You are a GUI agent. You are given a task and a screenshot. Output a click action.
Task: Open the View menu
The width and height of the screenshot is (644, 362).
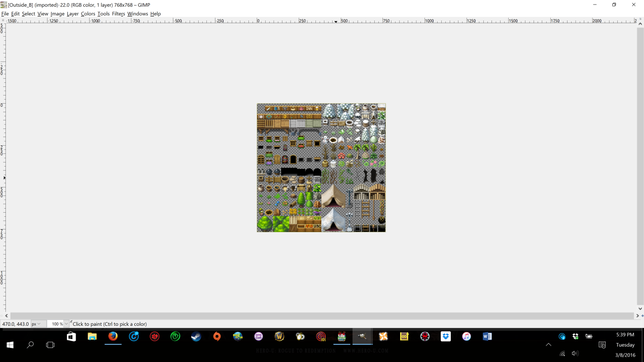(43, 14)
